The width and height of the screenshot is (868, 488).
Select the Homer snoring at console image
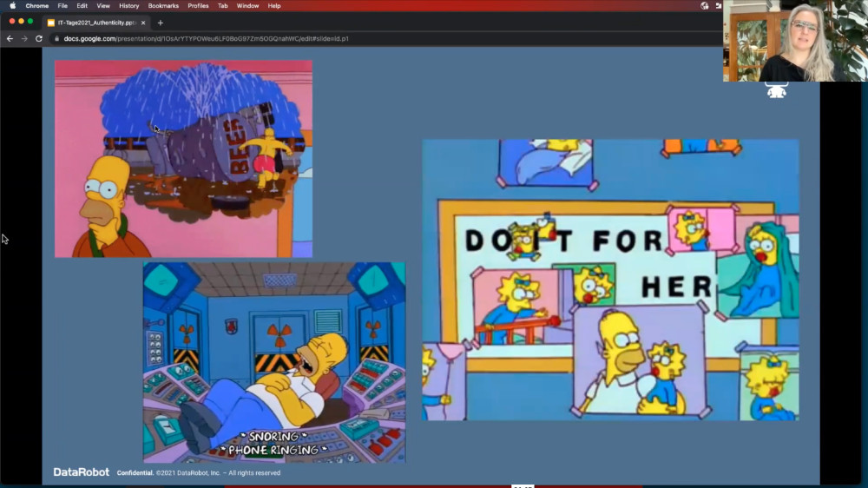point(274,362)
